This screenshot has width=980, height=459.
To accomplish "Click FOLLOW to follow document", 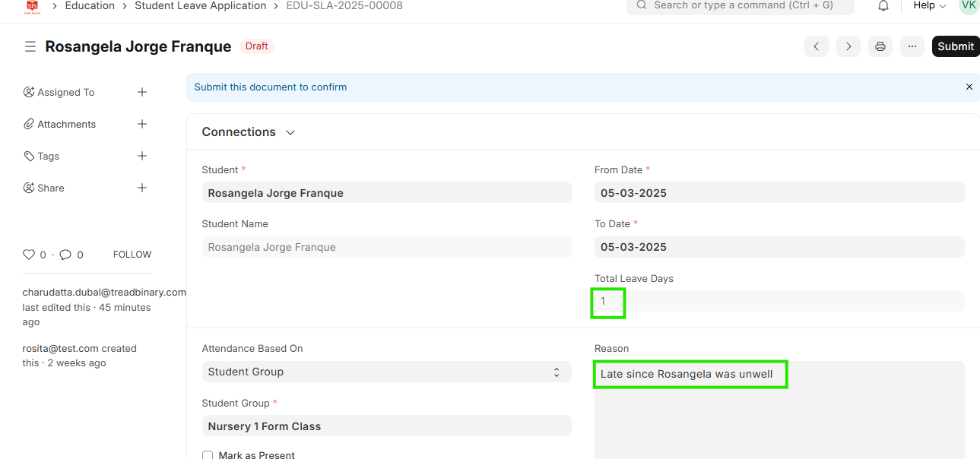I will (x=132, y=255).
